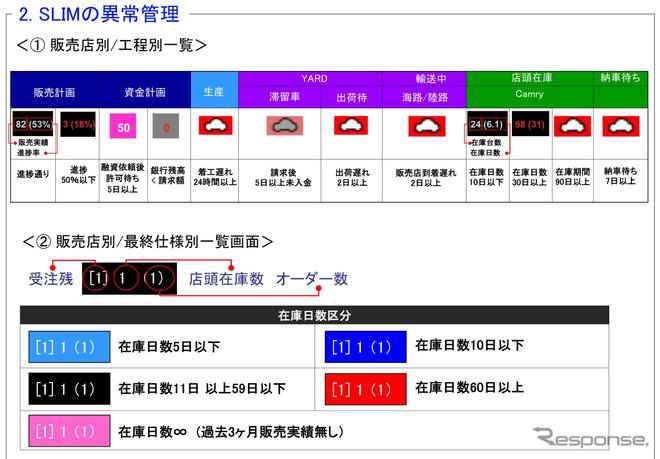The height and width of the screenshot is (459, 660).
Task: Click the grey car icon under 滞留車
Action: coord(285,125)
